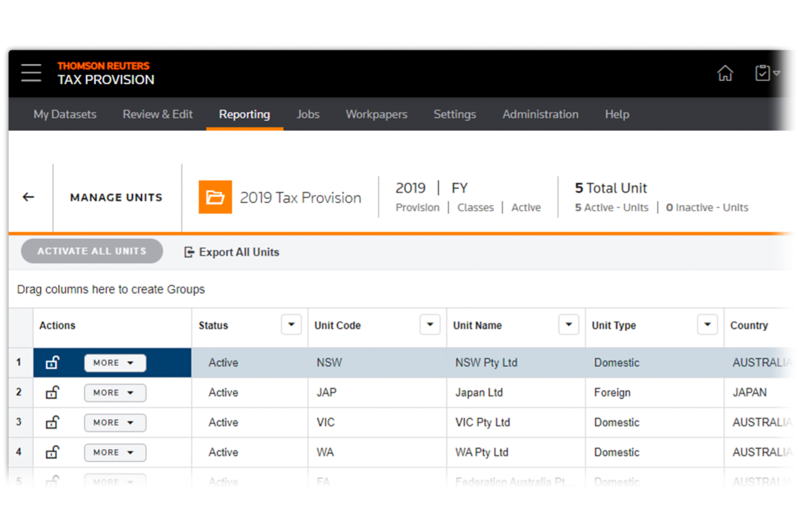Go to the home page icon
Viewport: 798px width, 532px height.
pyautogui.click(x=725, y=73)
